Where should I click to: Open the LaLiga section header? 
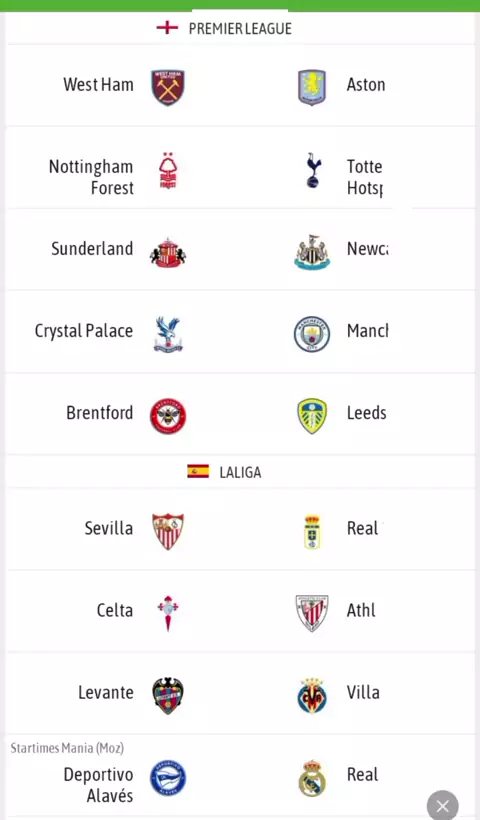(224, 472)
